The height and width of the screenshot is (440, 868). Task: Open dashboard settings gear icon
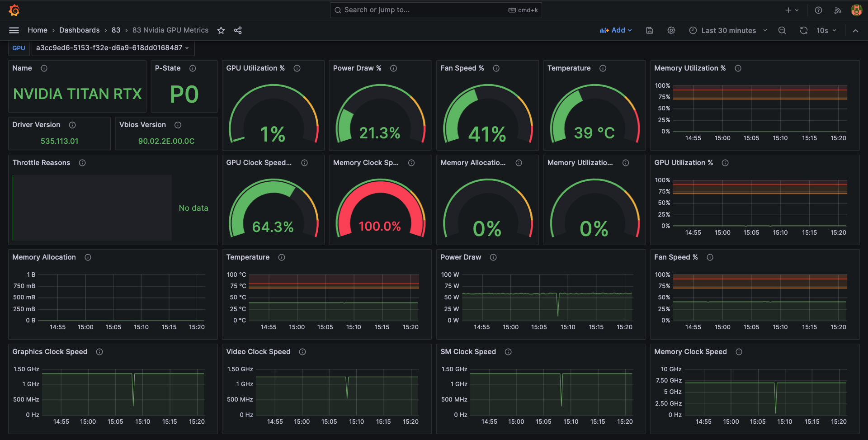click(x=671, y=30)
